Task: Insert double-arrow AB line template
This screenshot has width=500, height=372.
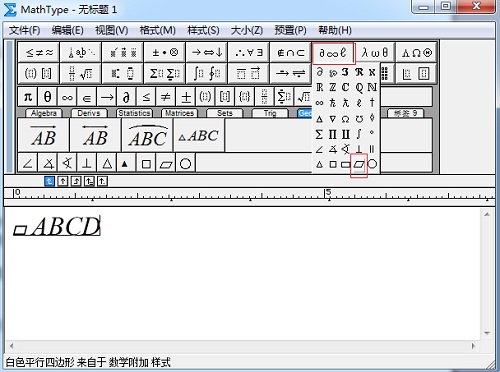Action: [x=96, y=135]
